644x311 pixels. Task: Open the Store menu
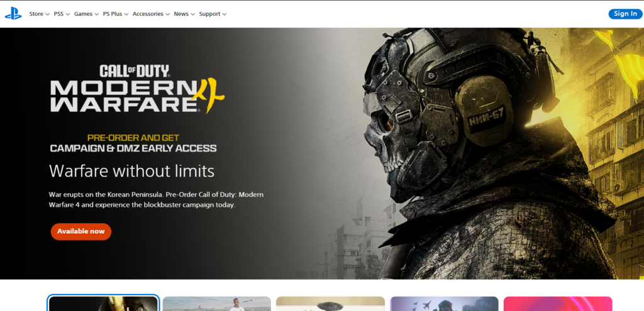pos(36,14)
